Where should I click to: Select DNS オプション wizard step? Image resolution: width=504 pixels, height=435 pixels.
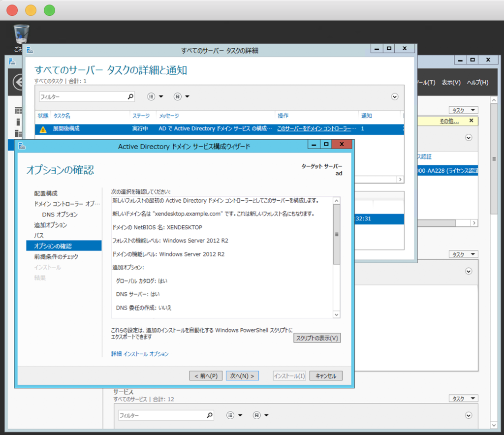click(60, 215)
